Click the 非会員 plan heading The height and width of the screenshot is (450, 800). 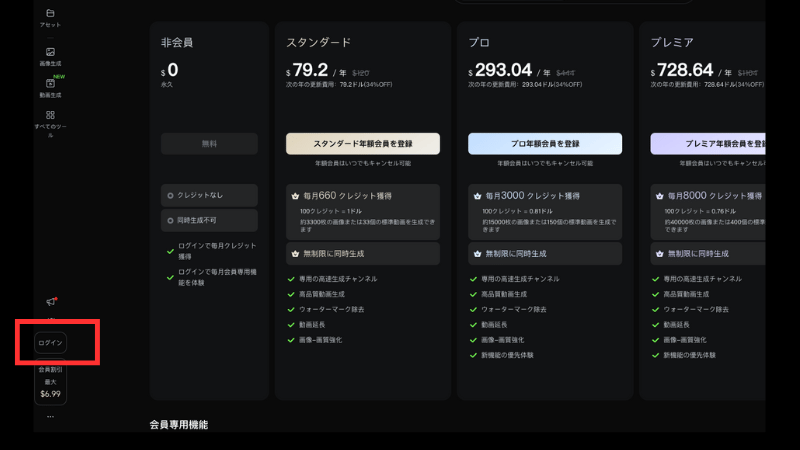tap(177, 42)
